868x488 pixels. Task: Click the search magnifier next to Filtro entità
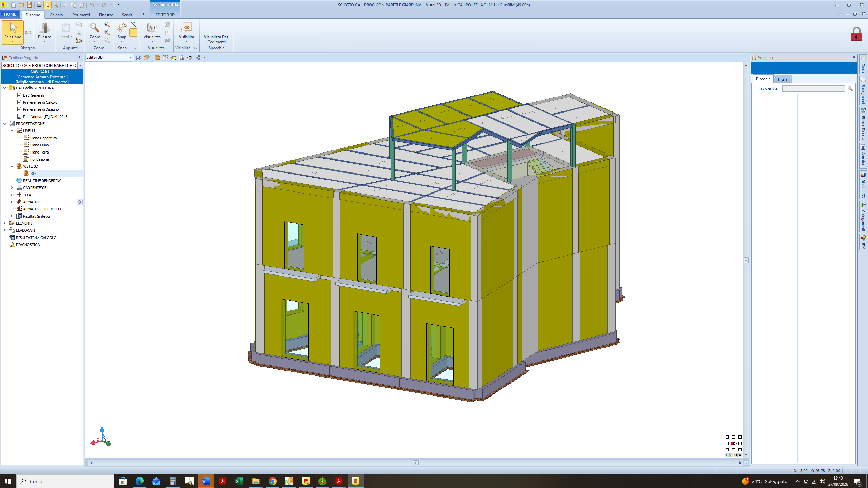(850, 88)
